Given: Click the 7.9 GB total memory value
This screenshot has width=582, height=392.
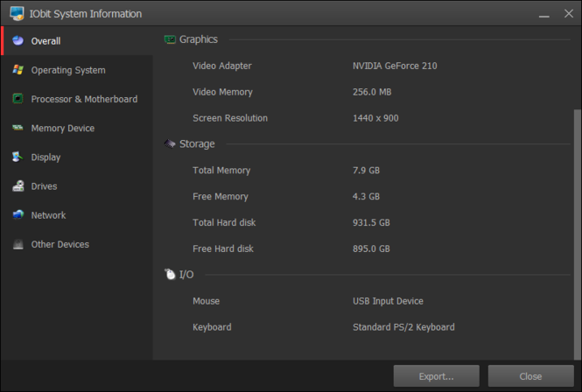Looking at the screenshot, I should [x=366, y=171].
